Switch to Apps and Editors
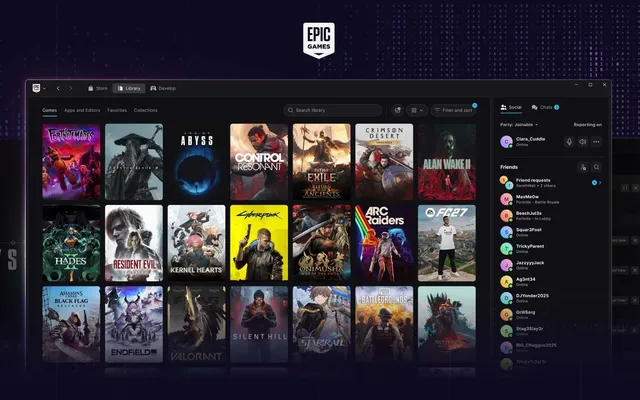Image resolution: width=640 pixels, height=400 pixels. (x=82, y=110)
